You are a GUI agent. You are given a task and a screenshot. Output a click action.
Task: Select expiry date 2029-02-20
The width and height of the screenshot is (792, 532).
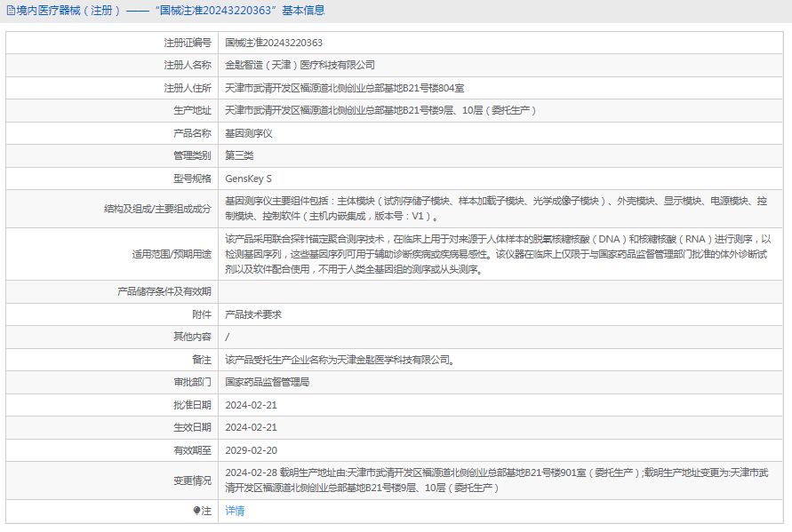coord(251,450)
